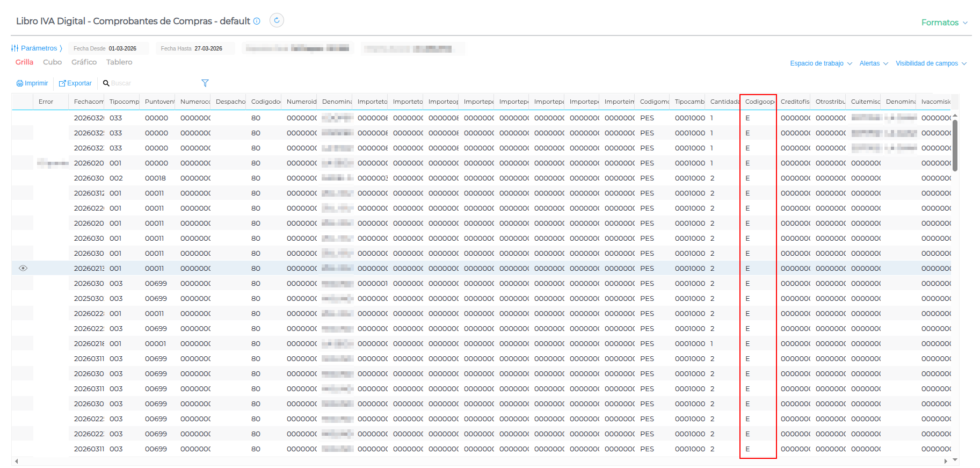Click the refresh report icon
The image size is (980, 468).
tap(277, 20)
